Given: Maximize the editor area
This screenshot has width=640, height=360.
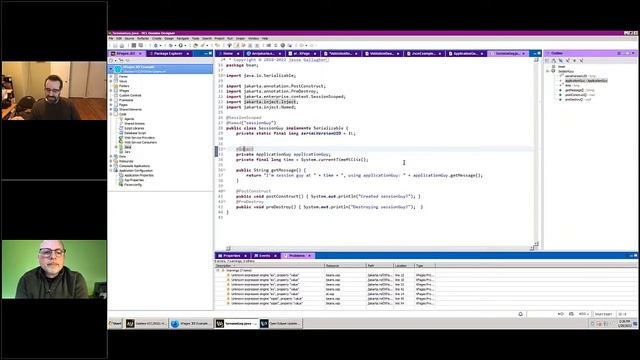Looking at the screenshot, I should [x=539, y=53].
